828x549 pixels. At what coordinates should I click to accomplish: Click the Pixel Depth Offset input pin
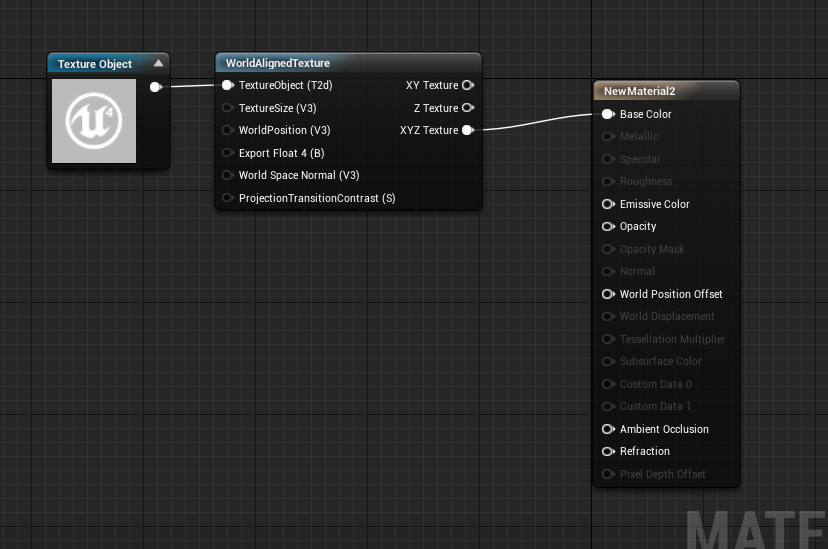(608, 474)
